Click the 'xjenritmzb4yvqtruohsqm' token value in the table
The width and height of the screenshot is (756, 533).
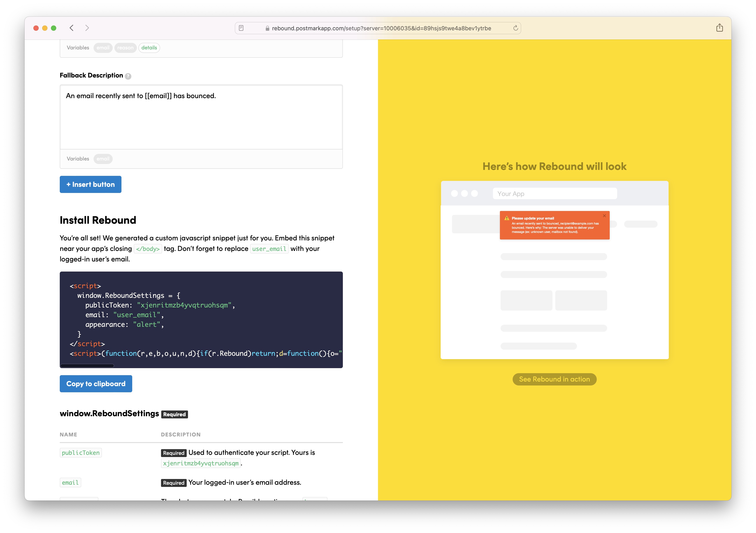point(201,463)
